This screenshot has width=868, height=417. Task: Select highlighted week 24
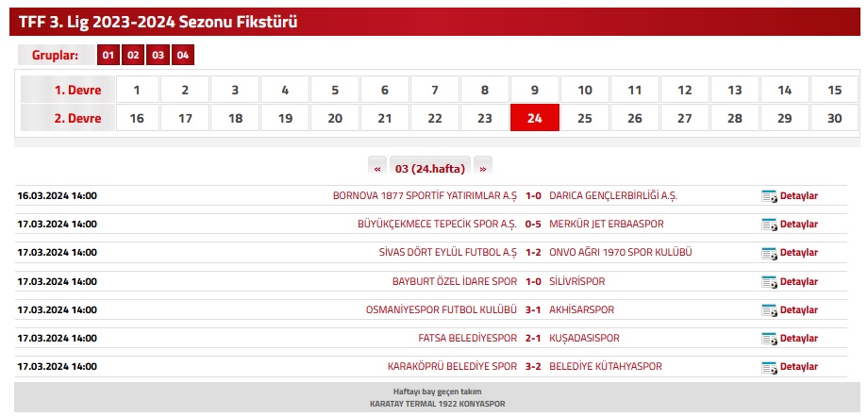(x=535, y=118)
